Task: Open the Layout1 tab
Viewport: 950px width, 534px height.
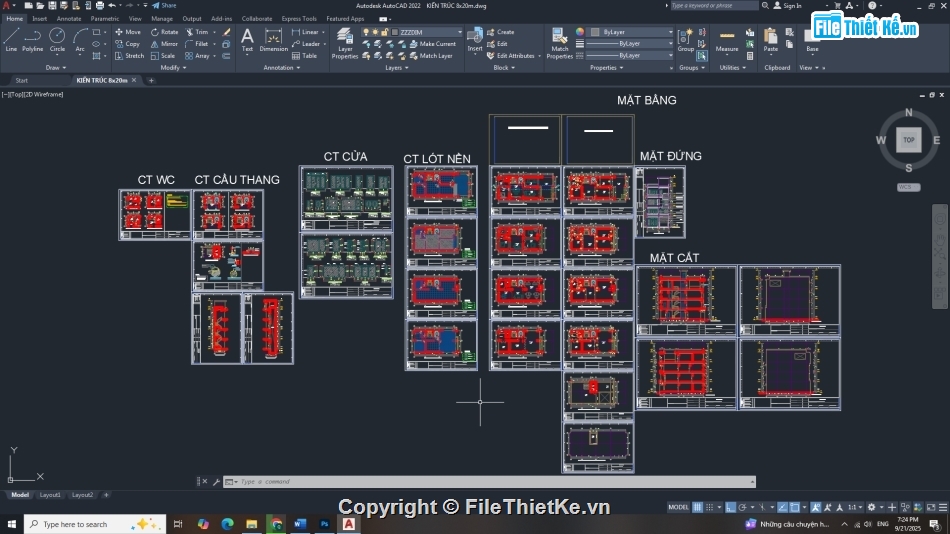Action: 50,495
